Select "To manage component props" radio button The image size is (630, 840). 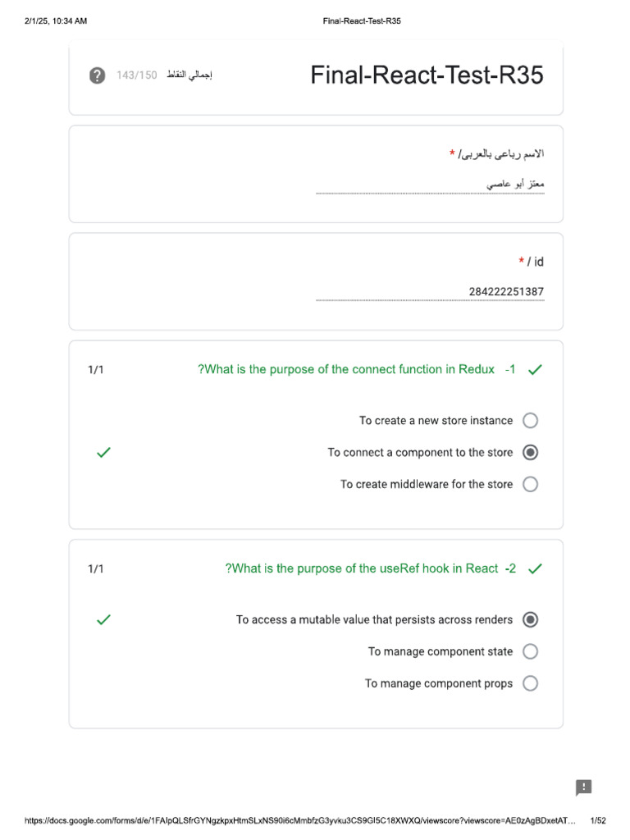pos(530,684)
